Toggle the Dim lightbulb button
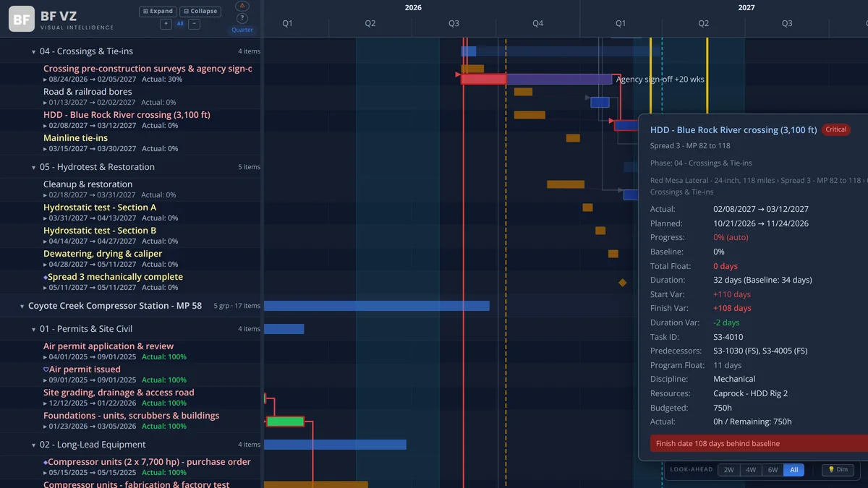This screenshot has height=488, width=868. (838, 470)
